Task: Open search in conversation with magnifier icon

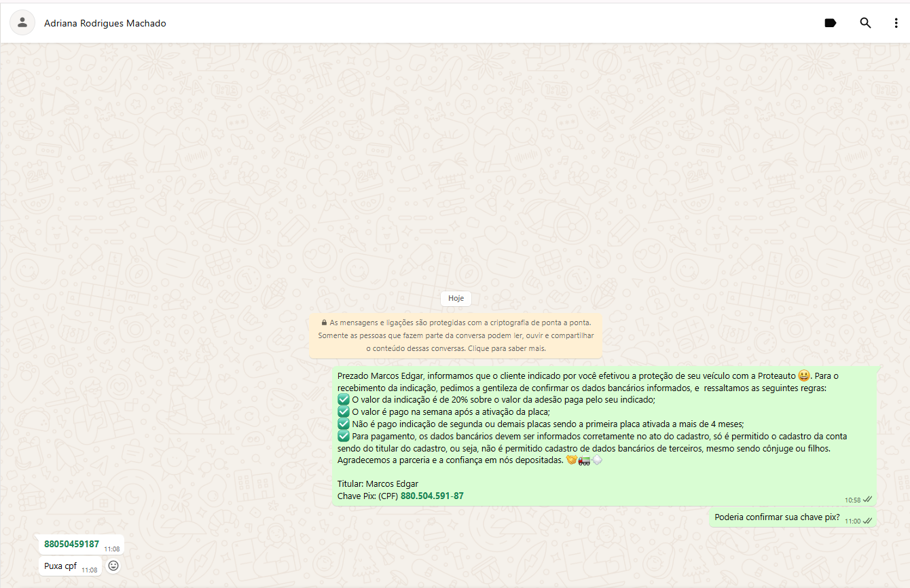Action: [x=865, y=23]
